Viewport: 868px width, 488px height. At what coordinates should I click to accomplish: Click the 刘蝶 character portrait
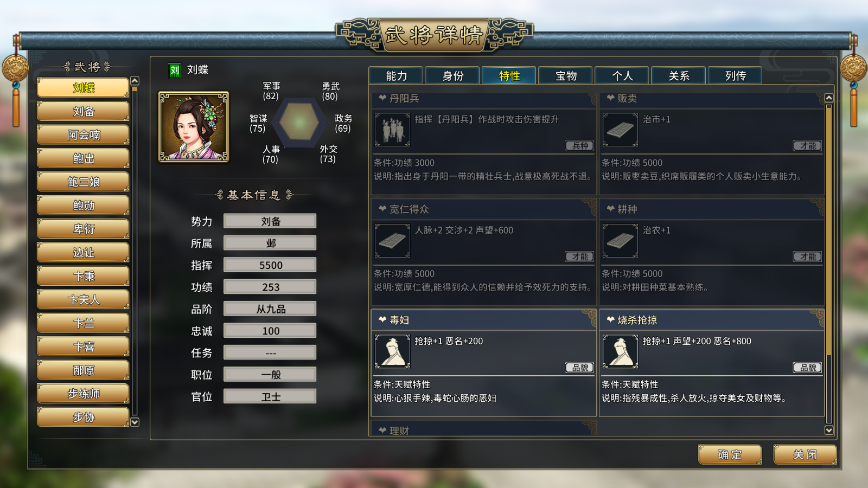coord(193,126)
